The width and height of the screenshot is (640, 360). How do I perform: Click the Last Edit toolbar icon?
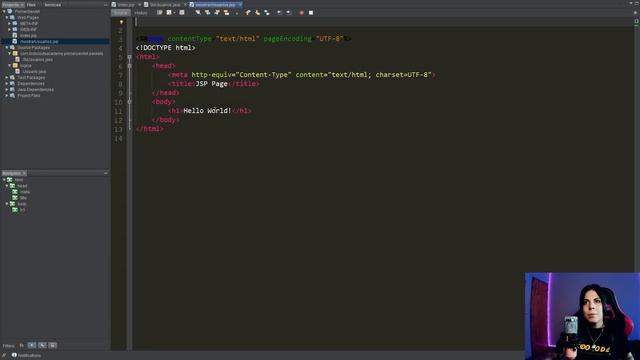160,13
